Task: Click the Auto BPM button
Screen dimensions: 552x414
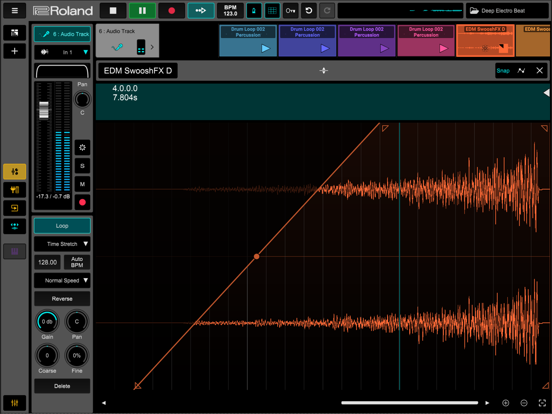Action: coord(77,262)
